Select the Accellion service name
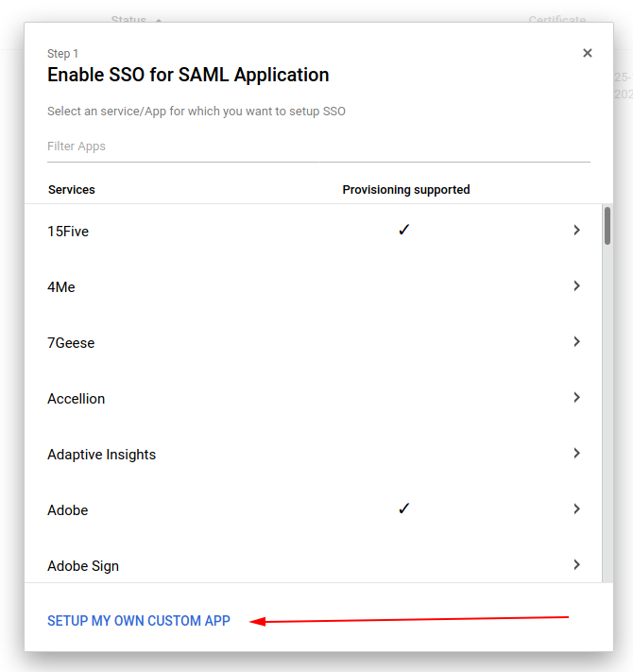 77,399
